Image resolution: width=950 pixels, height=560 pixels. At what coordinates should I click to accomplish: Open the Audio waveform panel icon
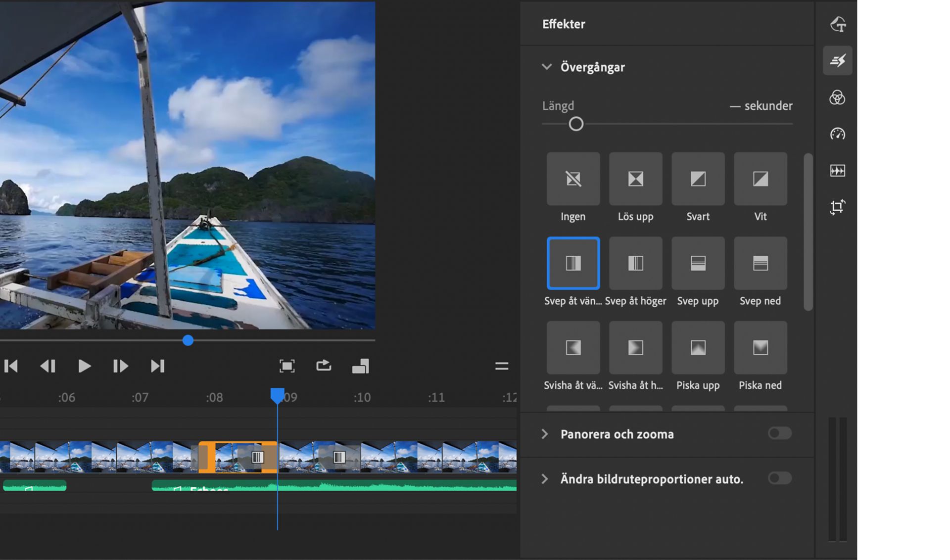[837, 171]
